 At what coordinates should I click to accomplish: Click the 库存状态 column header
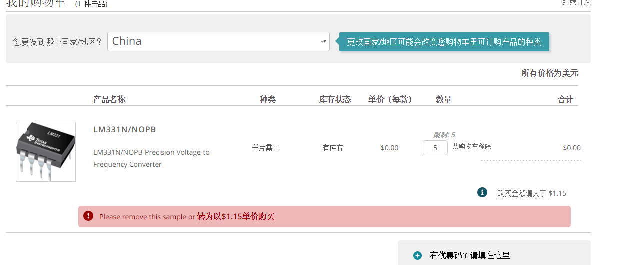tap(335, 99)
